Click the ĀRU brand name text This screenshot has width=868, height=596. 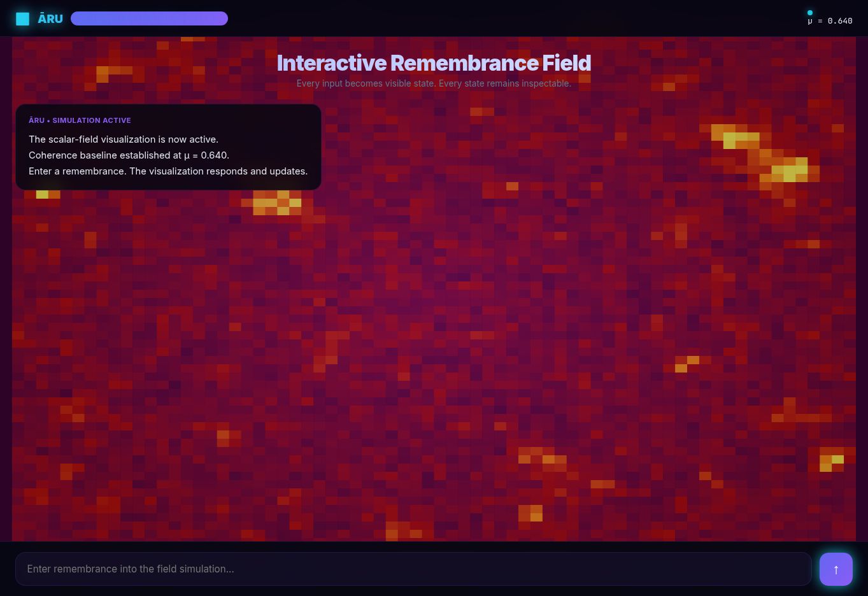50,18
